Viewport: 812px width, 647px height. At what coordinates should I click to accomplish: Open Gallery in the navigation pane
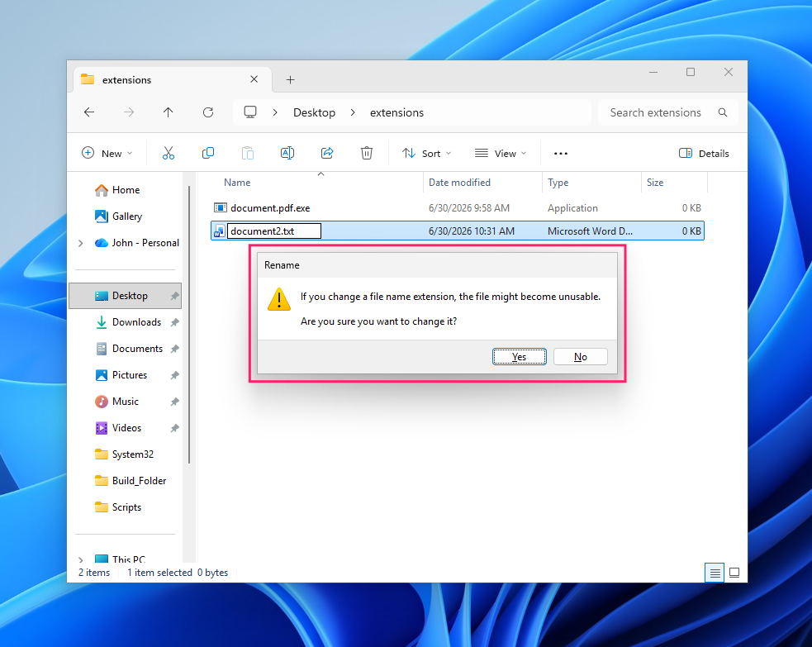coord(126,216)
